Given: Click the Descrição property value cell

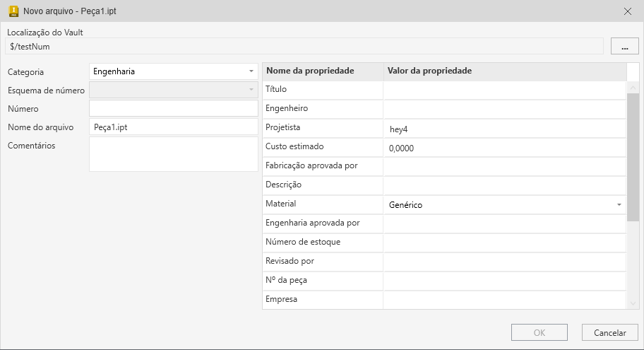Looking at the screenshot, I should [x=504, y=185].
